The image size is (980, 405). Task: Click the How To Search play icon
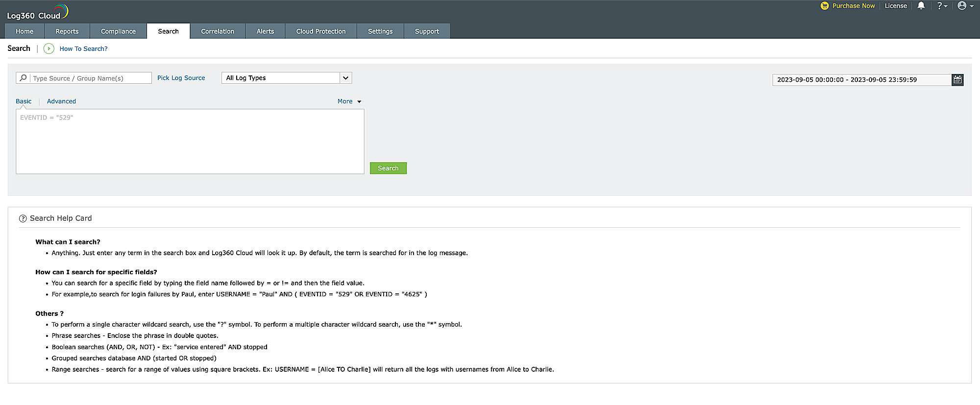pos(49,48)
